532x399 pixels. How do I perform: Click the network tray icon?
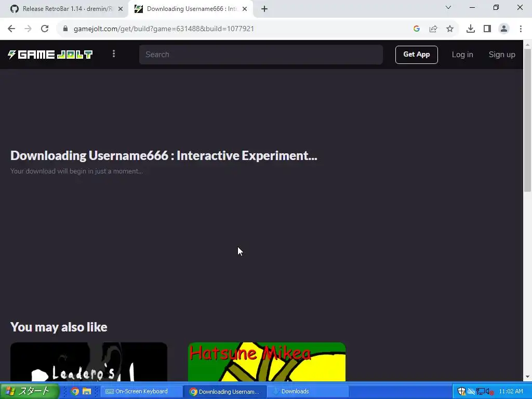(x=480, y=391)
